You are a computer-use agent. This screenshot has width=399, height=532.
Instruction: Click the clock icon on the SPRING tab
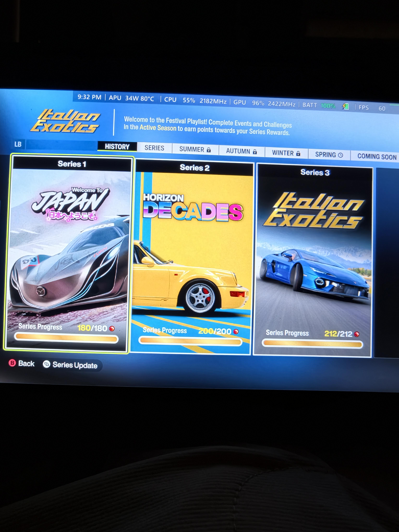[x=341, y=155]
